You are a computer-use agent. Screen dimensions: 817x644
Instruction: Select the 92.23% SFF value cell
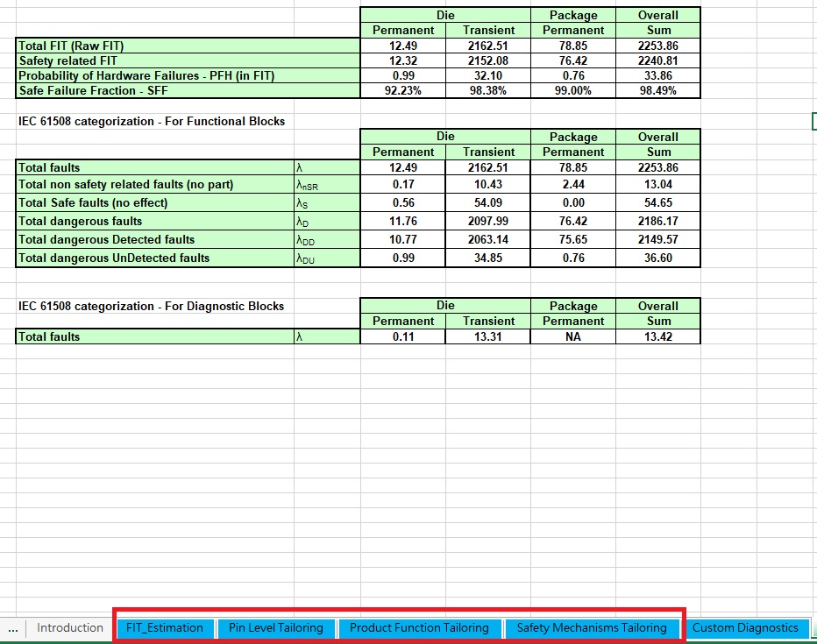(x=402, y=90)
